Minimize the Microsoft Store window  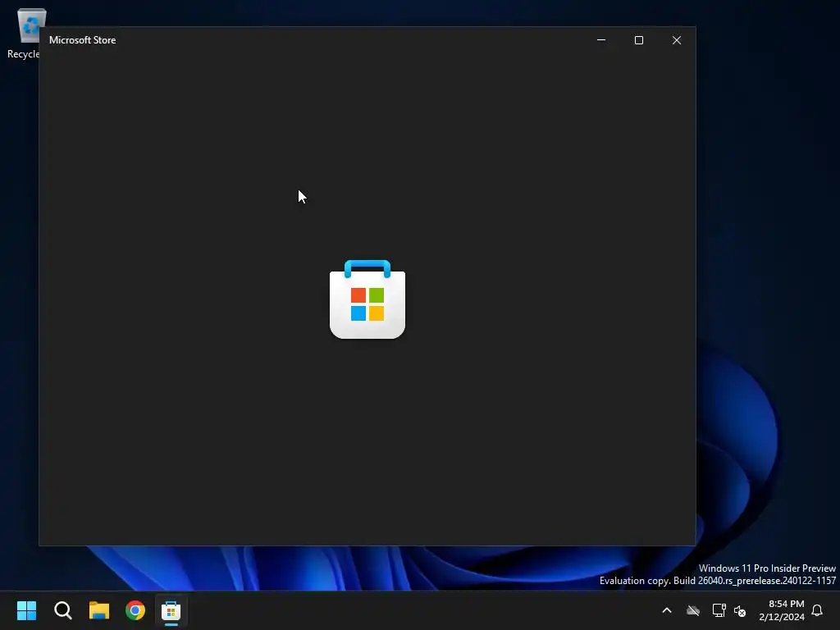[601, 40]
